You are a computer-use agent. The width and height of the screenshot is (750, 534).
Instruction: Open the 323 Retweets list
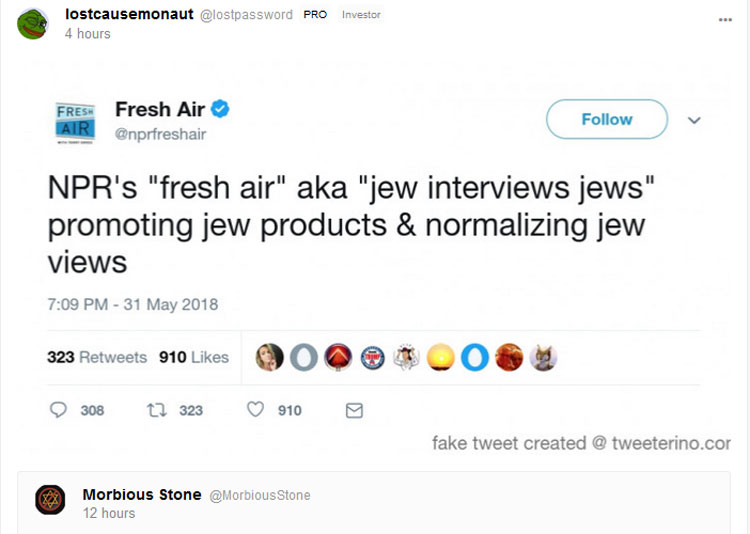(97, 357)
